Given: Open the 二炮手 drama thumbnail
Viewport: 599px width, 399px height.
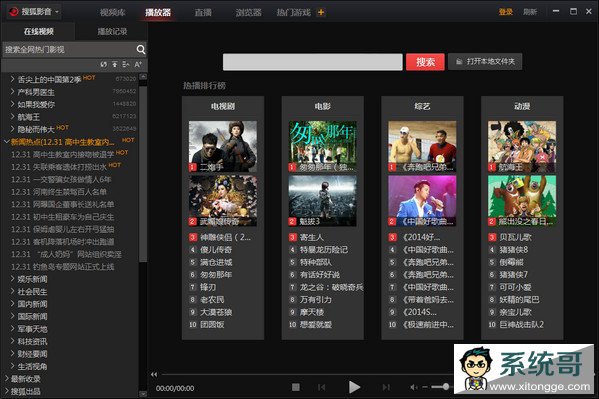Looking at the screenshot, I should (x=223, y=146).
